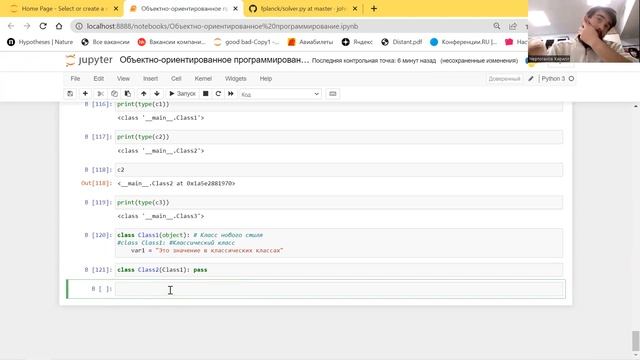Rename the notebook via its title
640x360 pixels.
tap(214, 60)
